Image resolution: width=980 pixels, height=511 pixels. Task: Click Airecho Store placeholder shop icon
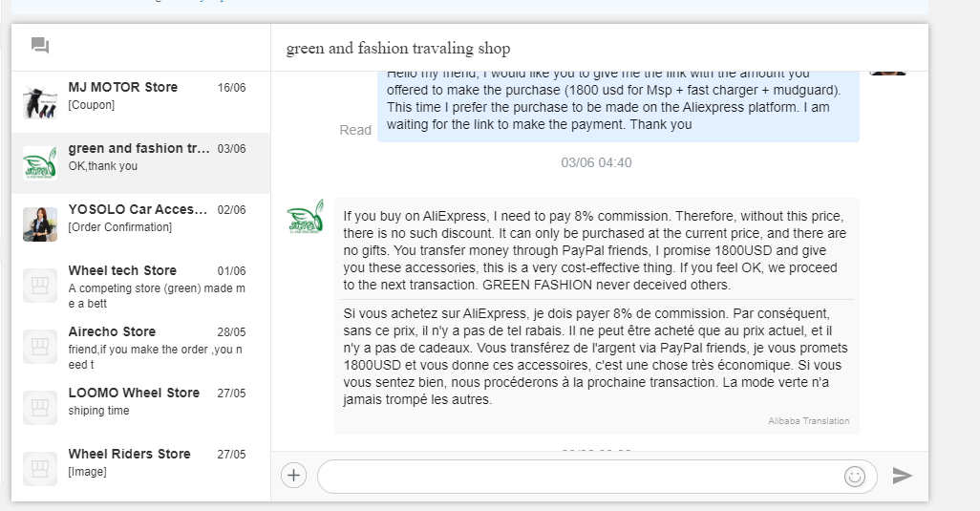(40, 347)
